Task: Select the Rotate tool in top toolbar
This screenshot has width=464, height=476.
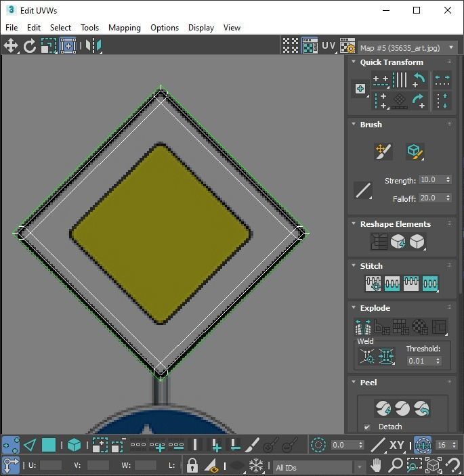Action: point(30,46)
